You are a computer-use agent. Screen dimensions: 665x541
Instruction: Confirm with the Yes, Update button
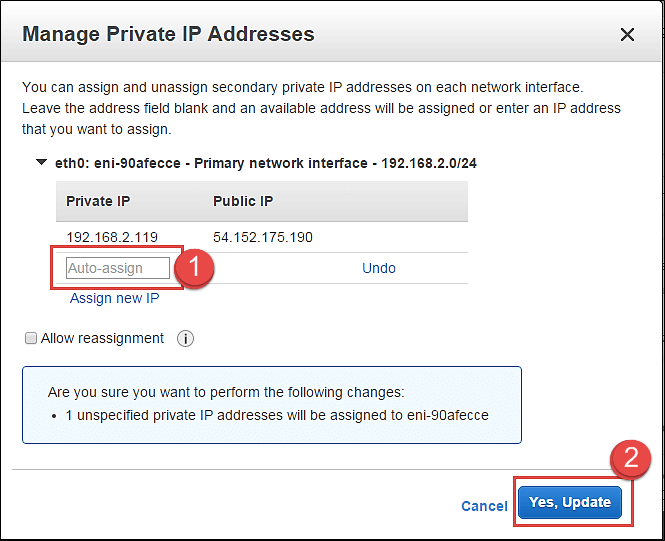click(570, 502)
